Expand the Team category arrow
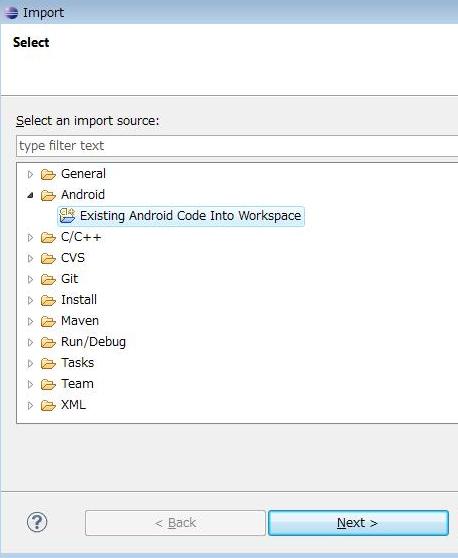The width and height of the screenshot is (458, 558). coord(31,384)
